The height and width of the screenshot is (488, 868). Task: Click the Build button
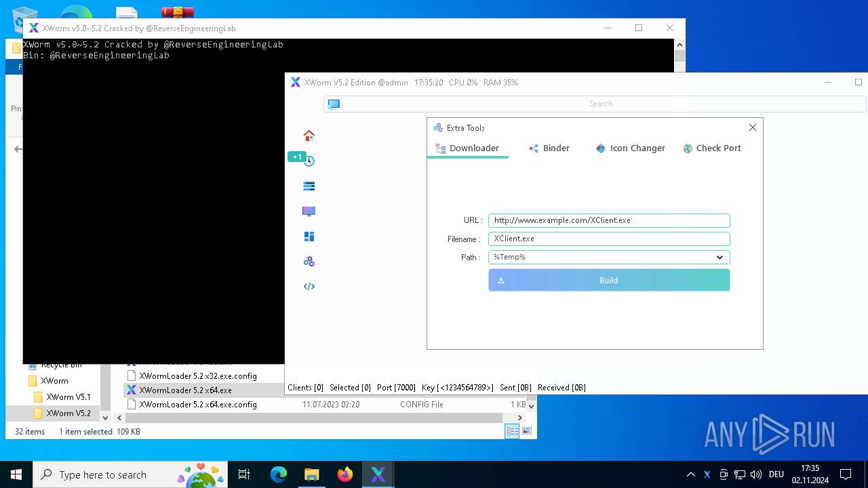coord(609,280)
